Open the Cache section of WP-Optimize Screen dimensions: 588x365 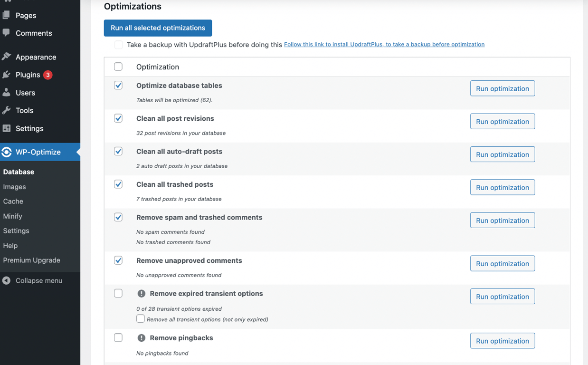tap(13, 201)
